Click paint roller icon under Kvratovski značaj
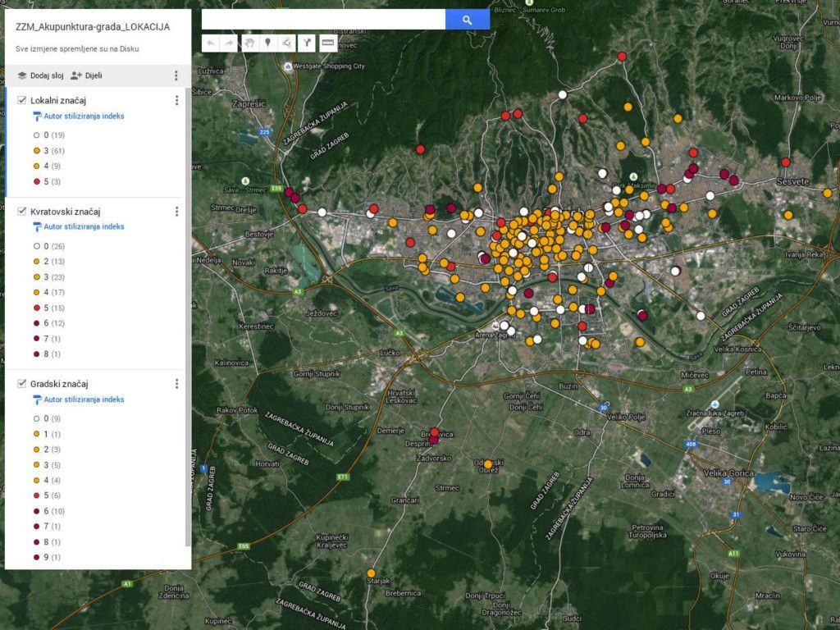Image resolution: width=840 pixels, height=630 pixels. tap(37, 227)
